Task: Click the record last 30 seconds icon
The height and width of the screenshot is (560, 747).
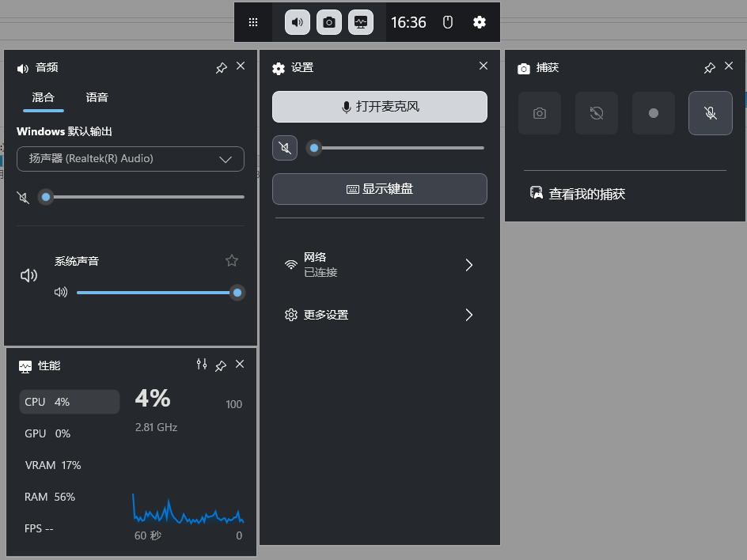Action: click(x=596, y=113)
